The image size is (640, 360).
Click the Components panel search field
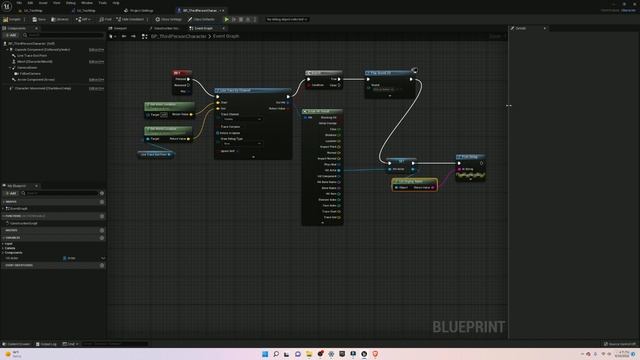coord(63,35)
